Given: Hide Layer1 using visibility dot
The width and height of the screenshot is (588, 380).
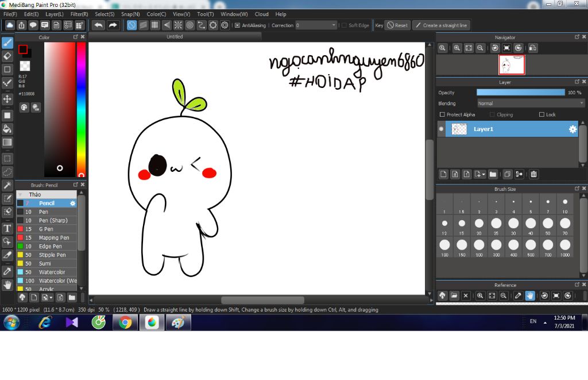Looking at the screenshot, I should pyautogui.click(x=442, y=129).
